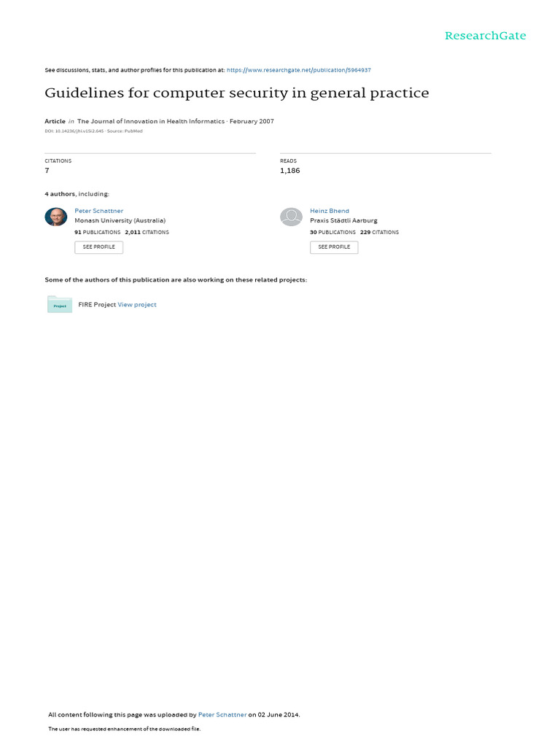Image resolution: width=560 pixels, height=747 pixels.
Task: Click the ResearchGate logo
Action: [x=485, y=36]
